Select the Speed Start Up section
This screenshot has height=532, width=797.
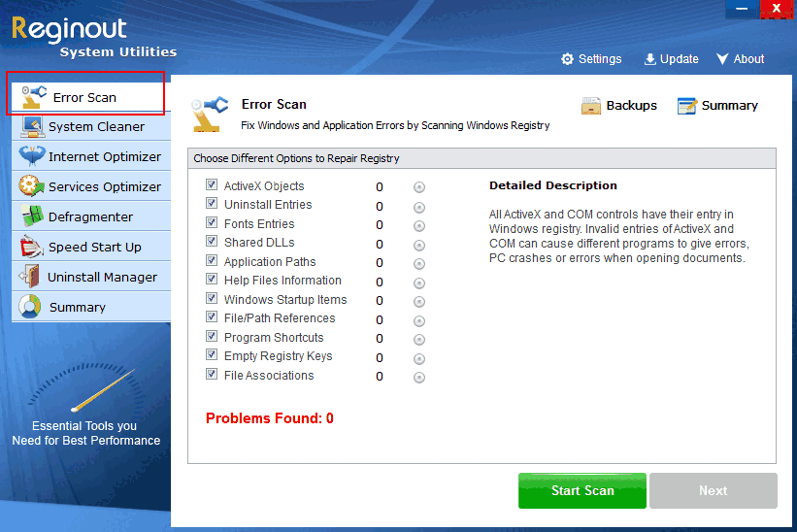point(91,247)
